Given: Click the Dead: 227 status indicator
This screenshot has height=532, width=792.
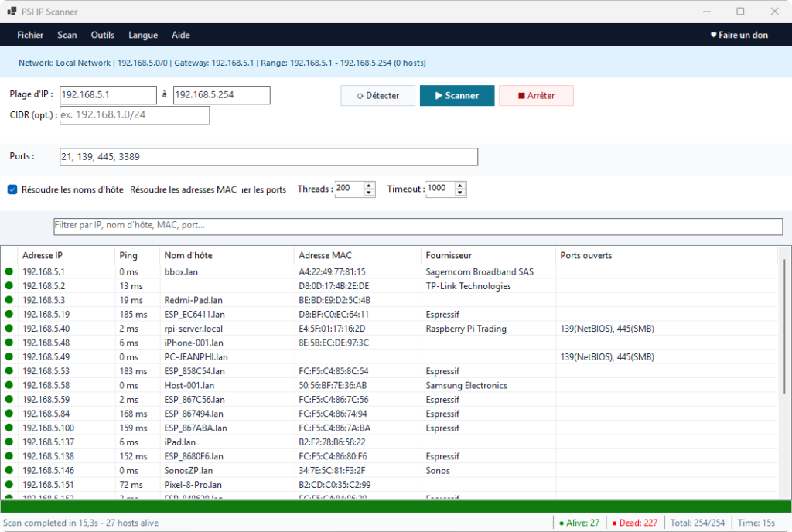Looking at the screenshot, I should [x=635, y=523].
